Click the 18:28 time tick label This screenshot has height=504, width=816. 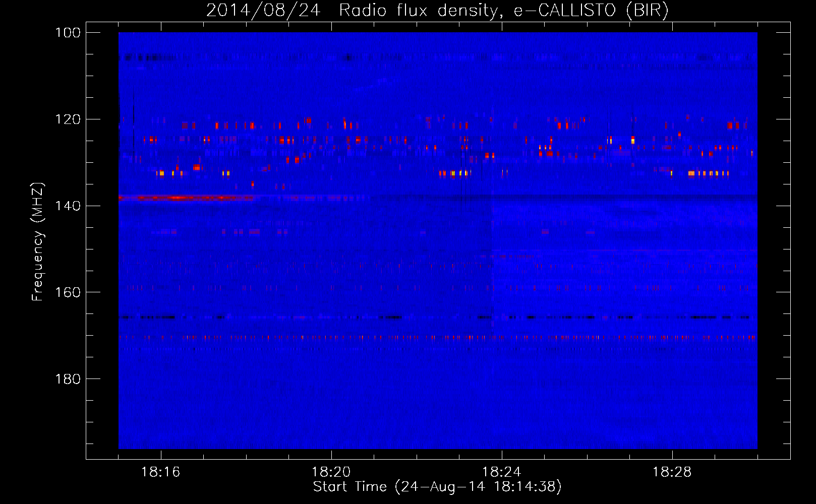point(672,472)
